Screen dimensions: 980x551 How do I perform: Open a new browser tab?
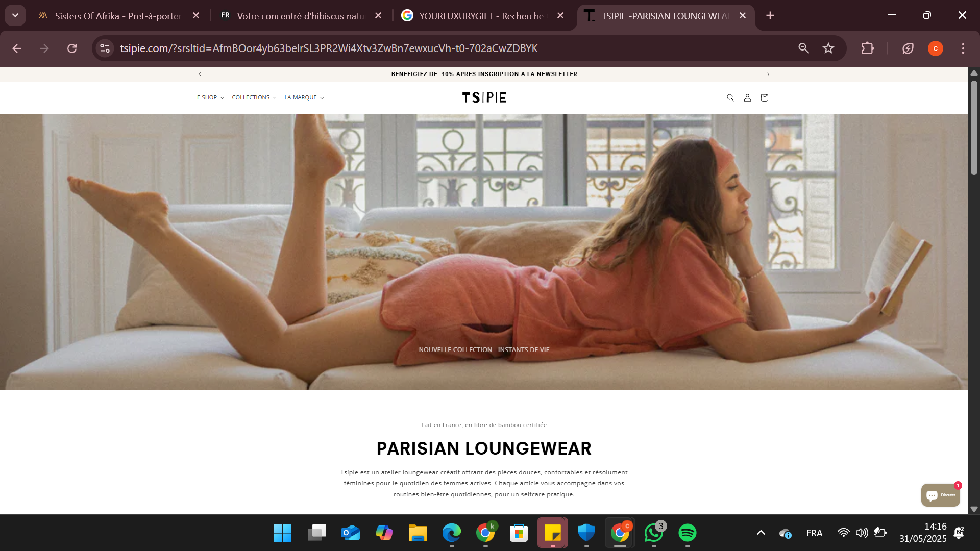point(770,16)
